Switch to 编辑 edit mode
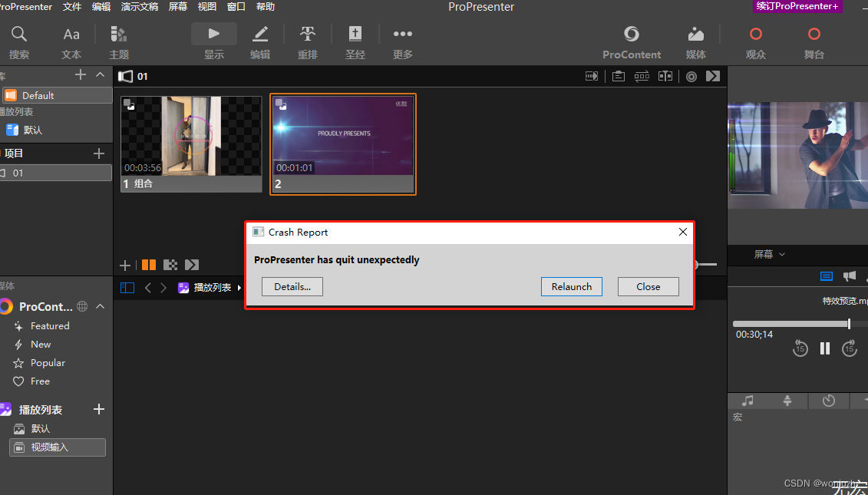 point(260,42)
